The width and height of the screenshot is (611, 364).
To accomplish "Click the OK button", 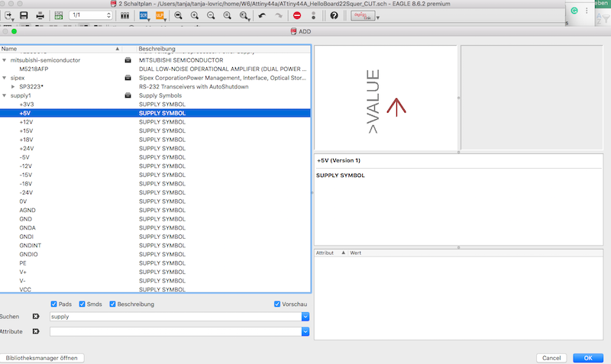I will point(587,358).
